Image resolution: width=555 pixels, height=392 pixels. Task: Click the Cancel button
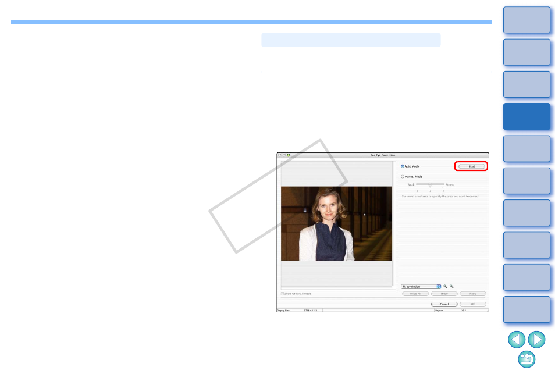coord(444,304)
